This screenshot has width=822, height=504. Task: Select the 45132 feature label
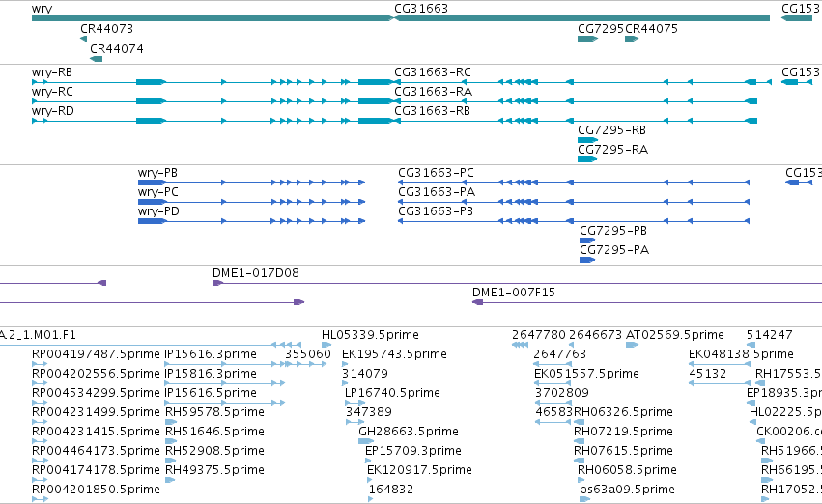[x=707, y=374]
